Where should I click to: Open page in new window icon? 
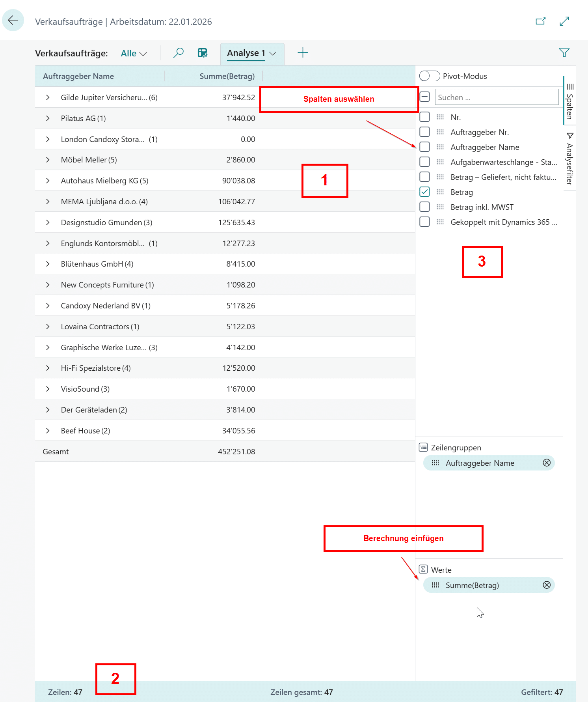pyautogui.click(x=540, y=21)
